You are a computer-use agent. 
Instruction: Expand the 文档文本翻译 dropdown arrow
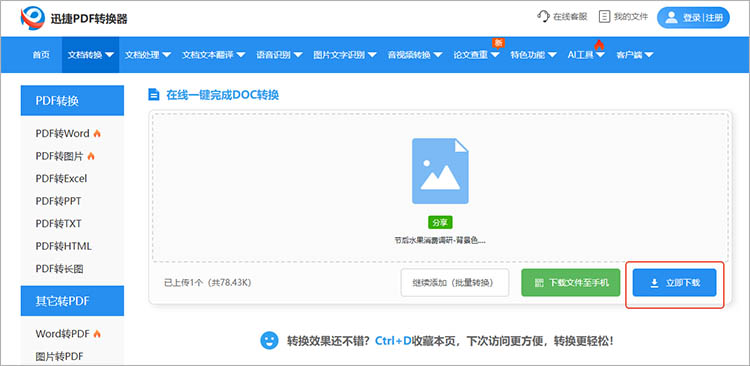tap(240, 55)
